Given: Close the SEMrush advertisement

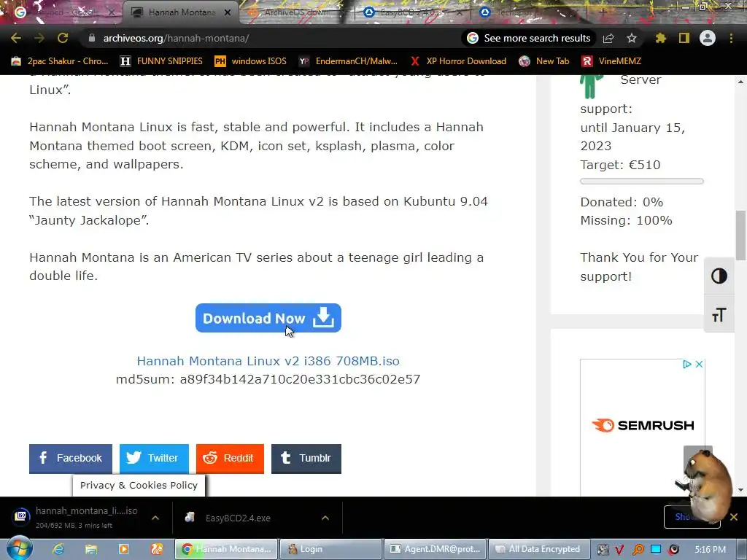Looking at the screenshot, I should [x=699, y=365].
